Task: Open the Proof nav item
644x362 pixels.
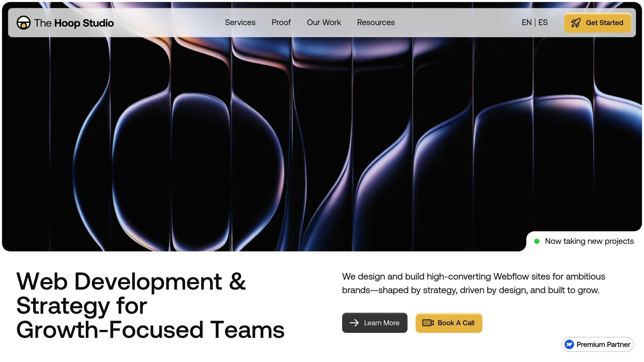Action: [x=281, y=23]
